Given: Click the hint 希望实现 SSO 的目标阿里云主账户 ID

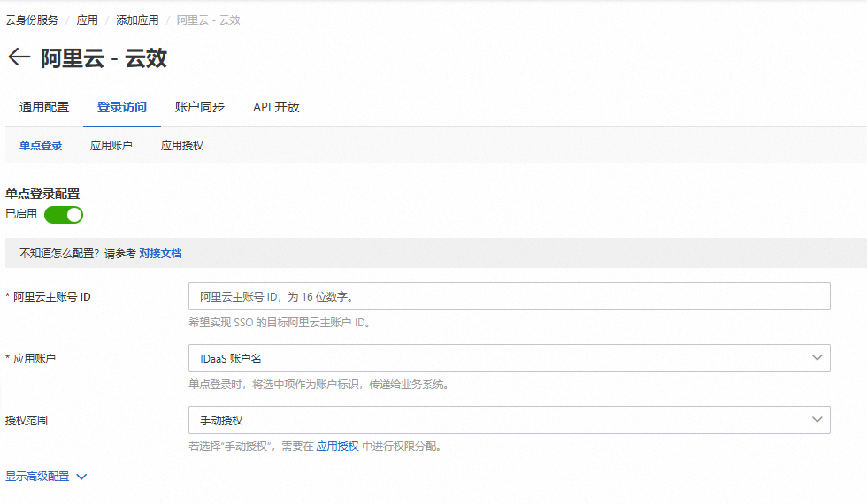Looking at the screenshot, I should pyautogui.click(x=280, y=322).
